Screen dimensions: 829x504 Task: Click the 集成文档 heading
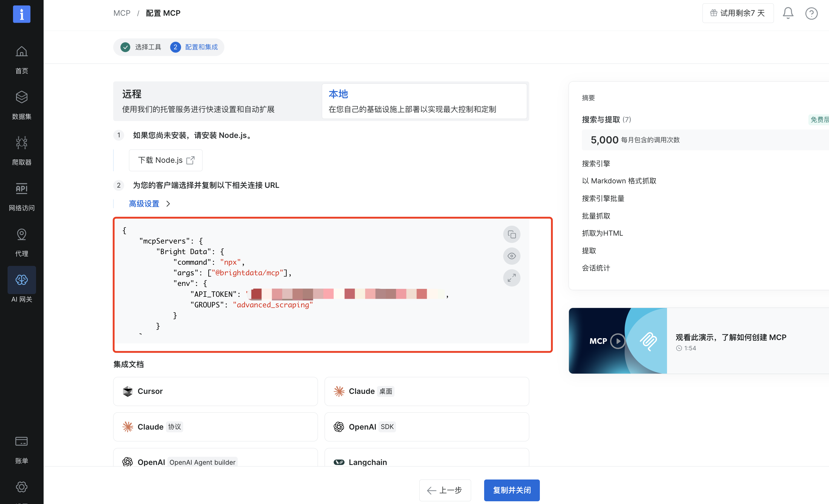pyautogui.click(x=128, y=364)
